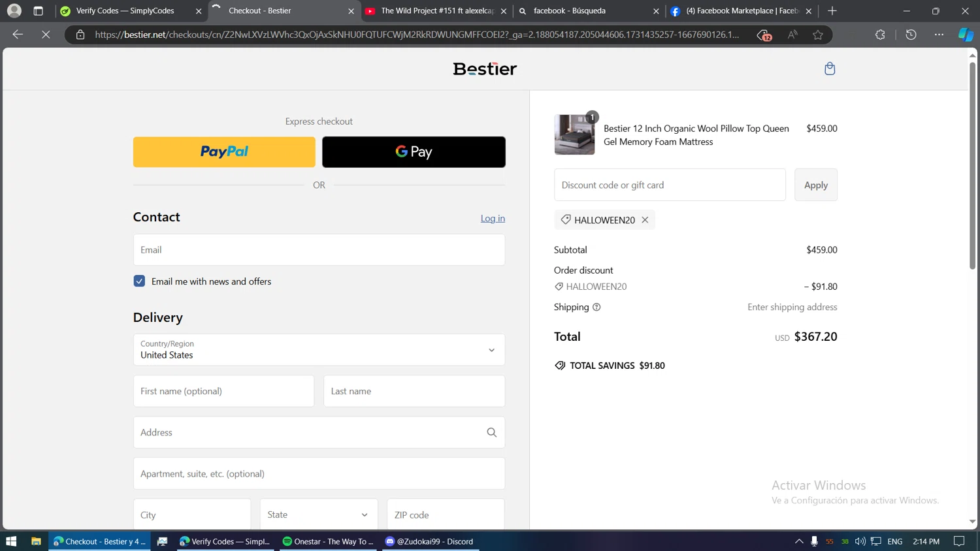Open the Windows Start menu
The image size is (980, 551).
click(11, 541)
